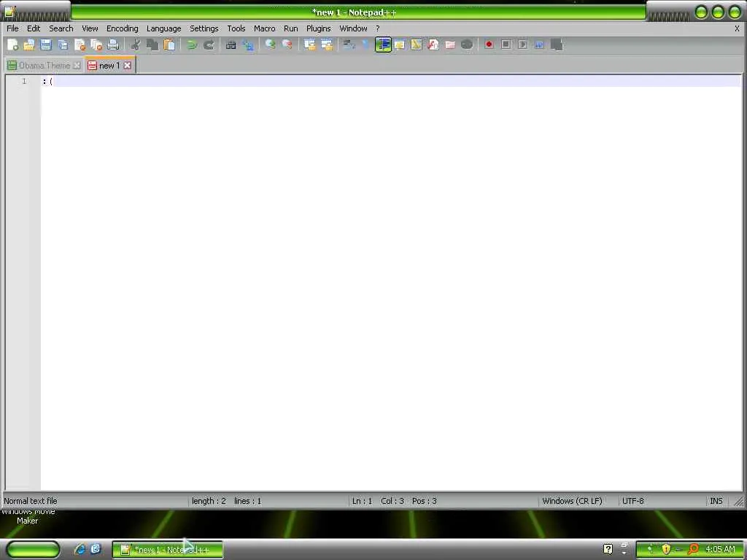Viewport: 747px width, 560px height.
Task: Open the Edit menu
Action: click(x=34, y=28)
